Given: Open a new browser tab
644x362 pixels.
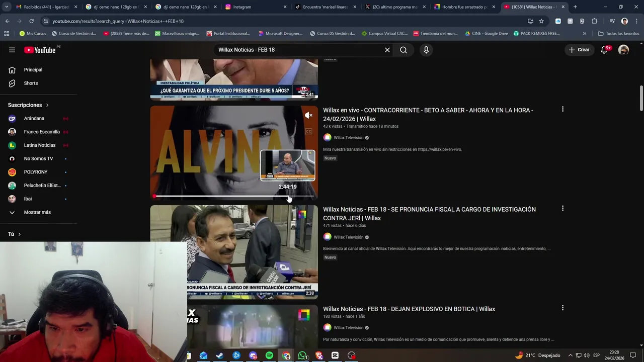Looking at the screenshot, I should (x=575, y=7).
